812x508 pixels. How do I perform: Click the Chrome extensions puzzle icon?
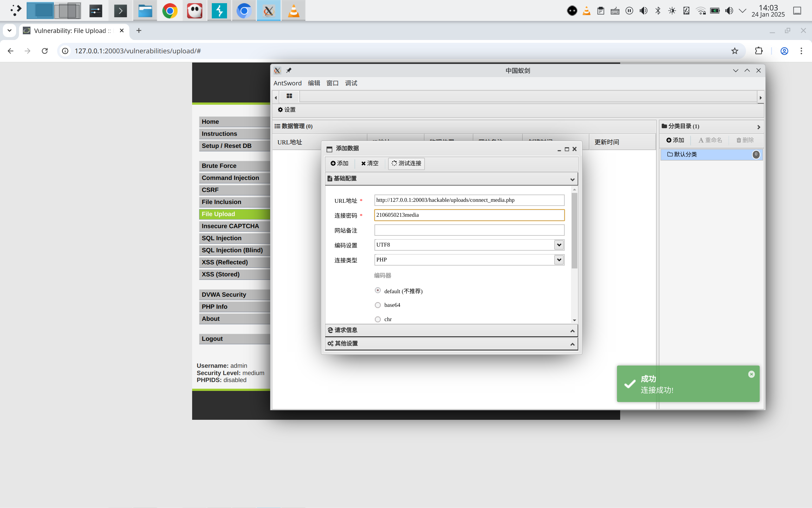point(759,51)
